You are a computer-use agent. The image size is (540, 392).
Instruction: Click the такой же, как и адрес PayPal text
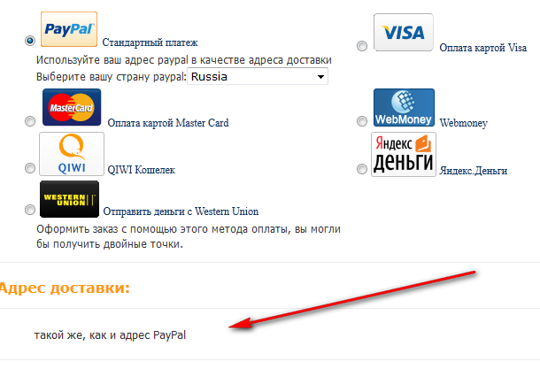(110, 334)
